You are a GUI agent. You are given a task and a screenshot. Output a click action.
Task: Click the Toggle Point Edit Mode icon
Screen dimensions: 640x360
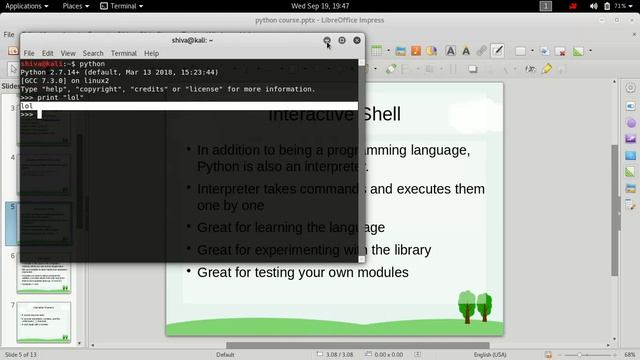[x=530, y=69]
